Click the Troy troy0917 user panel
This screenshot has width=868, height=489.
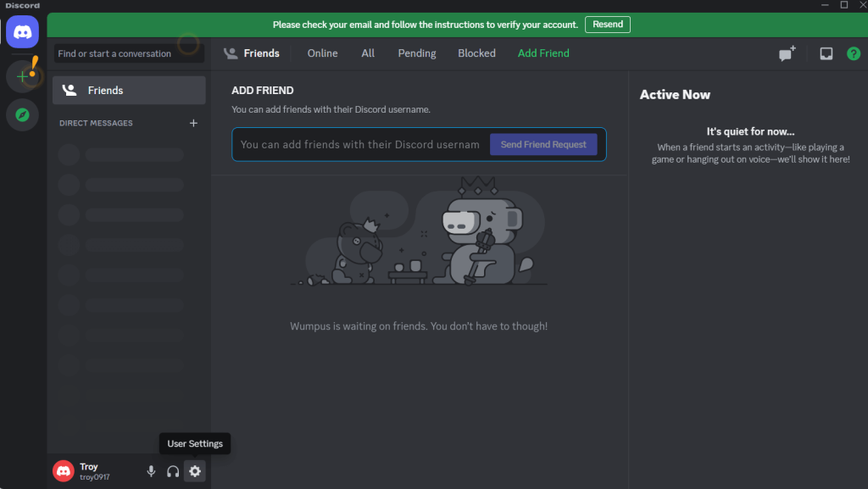click(x=94, y=471)
